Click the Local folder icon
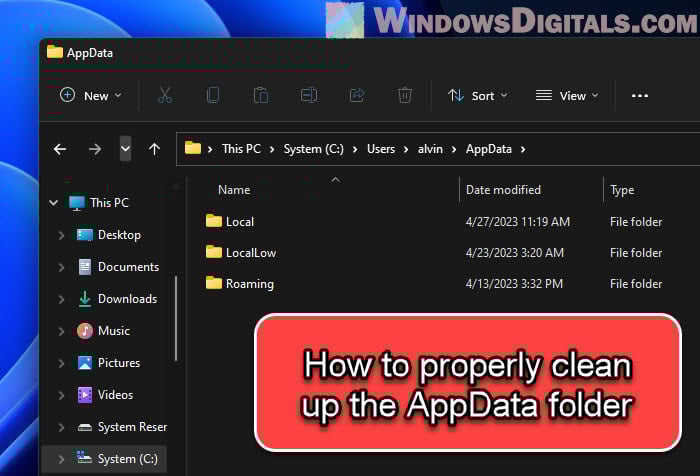700x476 pixels. (214, 221)
